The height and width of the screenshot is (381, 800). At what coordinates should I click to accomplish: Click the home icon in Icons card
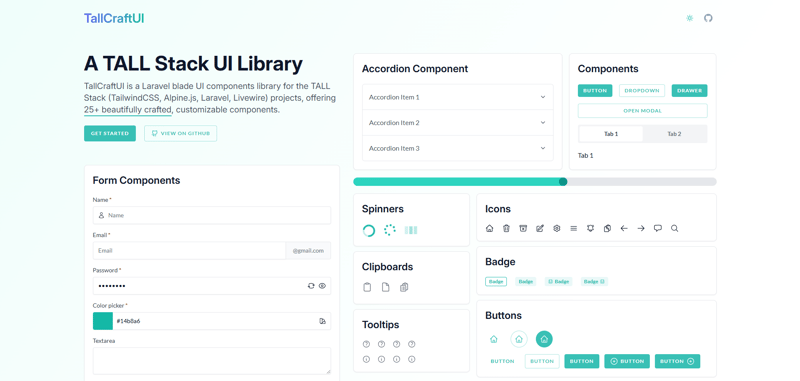(489, 228)
